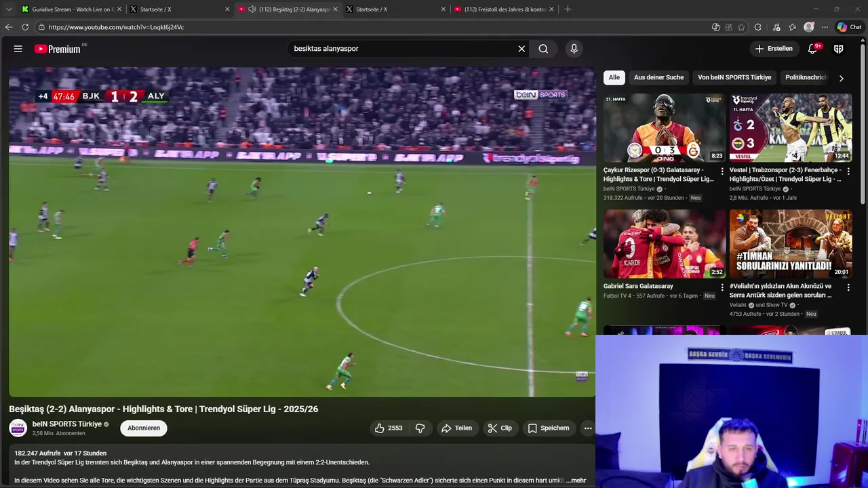868x488 pixels.
Task: Open Futbol TV 4 channel link
Action: (x=617, y=296)
